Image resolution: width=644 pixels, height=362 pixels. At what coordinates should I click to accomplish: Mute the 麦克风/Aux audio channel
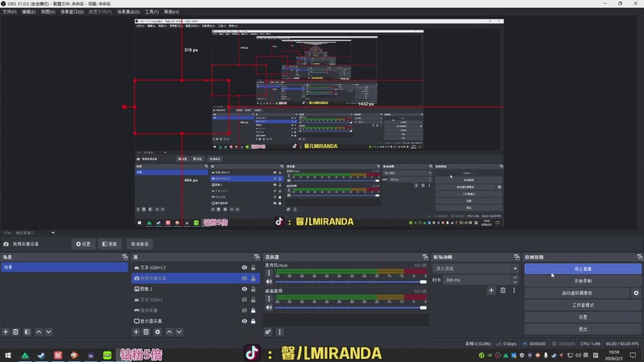(269, 282)
